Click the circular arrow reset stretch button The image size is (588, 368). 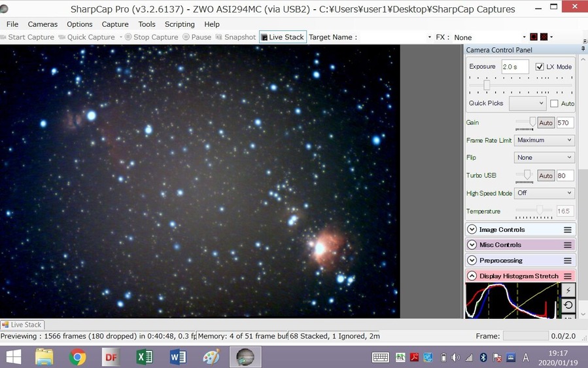tap(568, 305)
